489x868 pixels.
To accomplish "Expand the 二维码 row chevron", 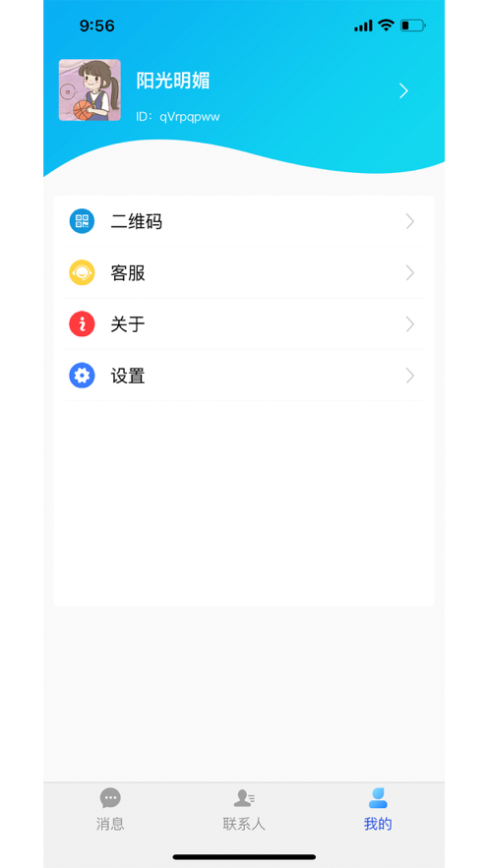I will [410, 221].
